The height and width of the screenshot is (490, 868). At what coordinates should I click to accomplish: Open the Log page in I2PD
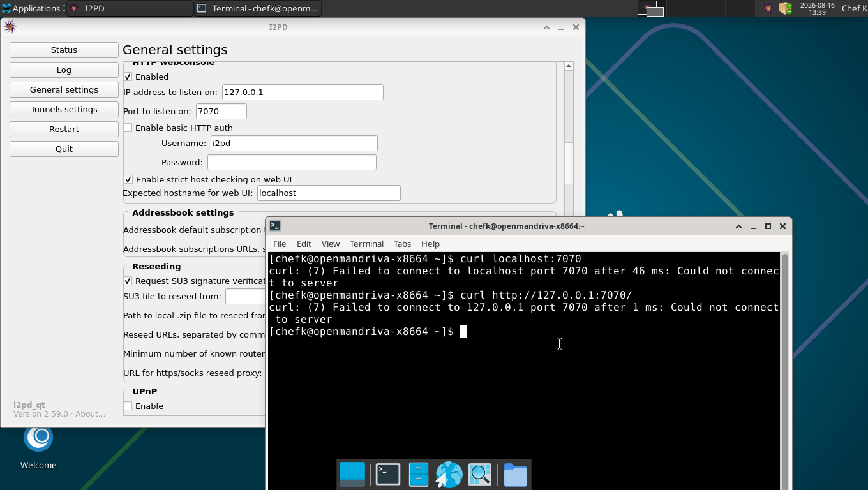pos(64,70)
